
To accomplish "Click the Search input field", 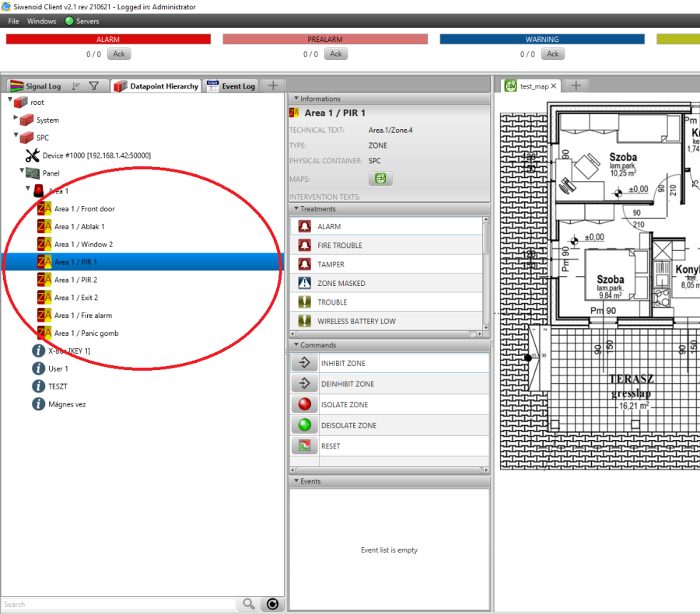I will [x=118, y=604].
